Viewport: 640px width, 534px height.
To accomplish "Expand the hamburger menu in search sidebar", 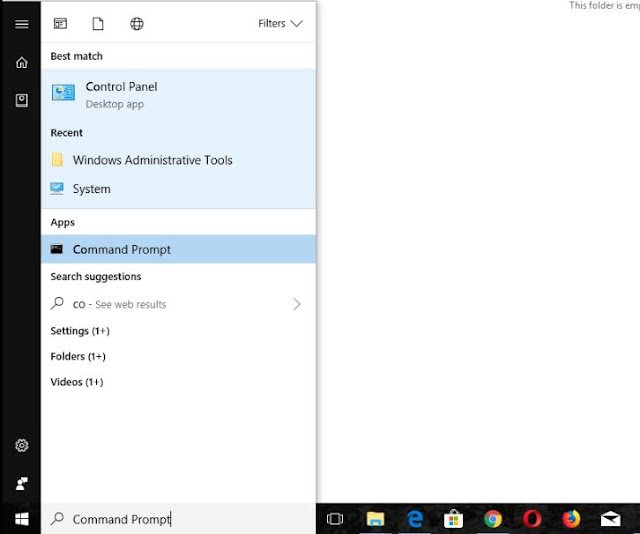I will 22,24.
